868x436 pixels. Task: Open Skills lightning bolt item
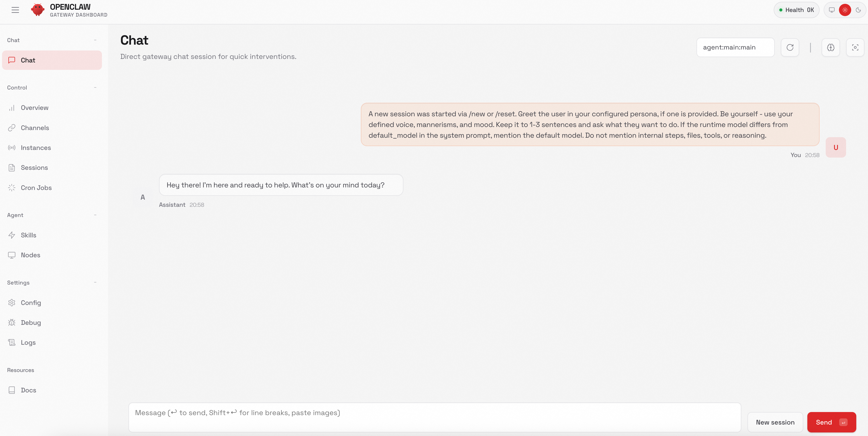[x=28, y=235]
